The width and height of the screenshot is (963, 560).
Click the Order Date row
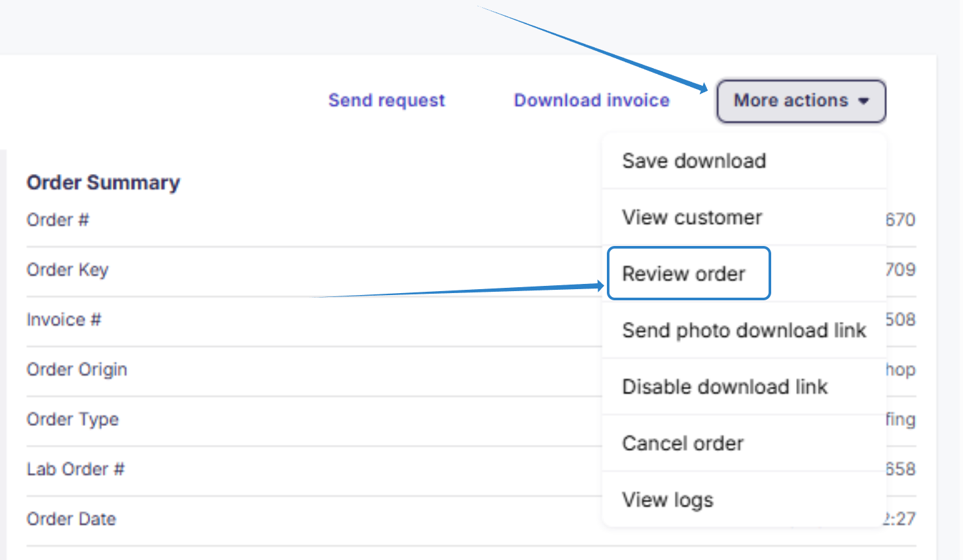pyautogui.click(x=71, y=519)
